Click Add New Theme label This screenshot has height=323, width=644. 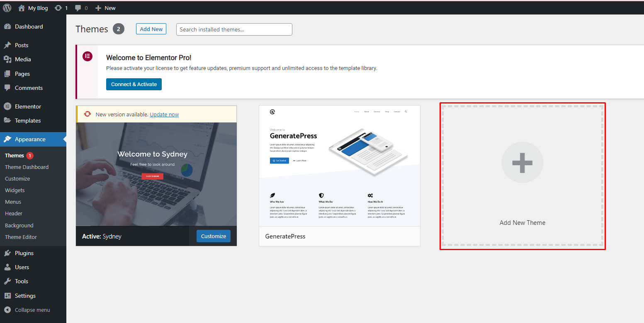[x=522, y=222]
